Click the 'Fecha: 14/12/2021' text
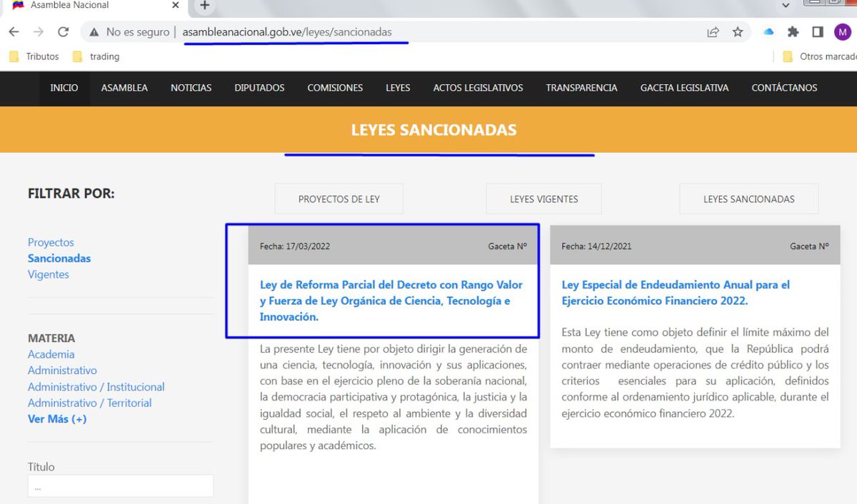The height and width of the screenshot is (504, 857). coord(596,246)
